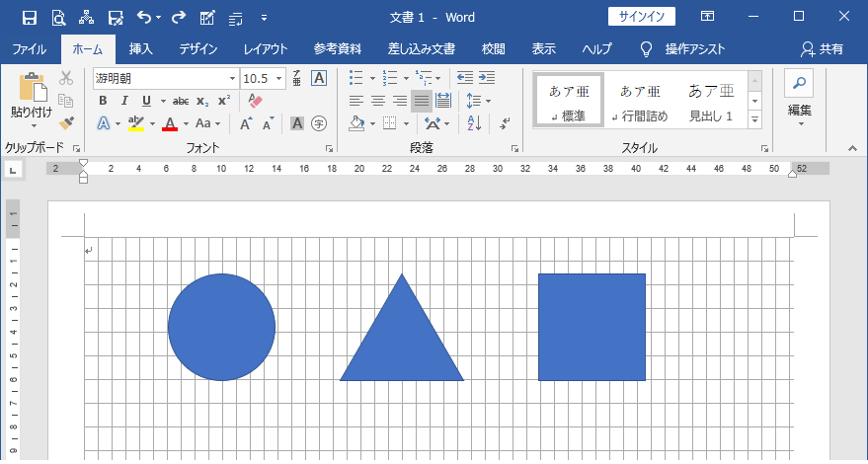Click the Clear All Formatting eraser icon
The width and height of the screenshot is (868, 464).
[254, 101]
